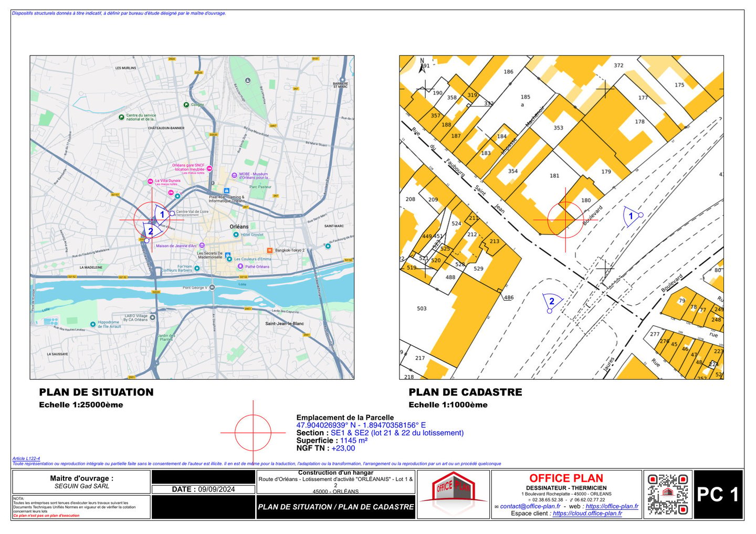Select viewpoint marker 1 on the cadastre plan
This screenshot has height=534, width=756.
pos(632,216)
